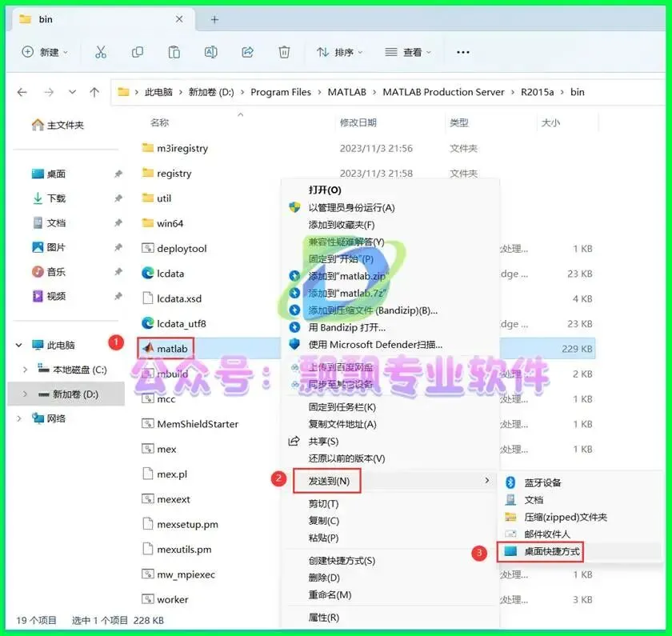The width and height of the screenshot is (672, 636).
Task: Click the Paste clipboard icon
Action: pyautogui.click(x=174, y=52)
